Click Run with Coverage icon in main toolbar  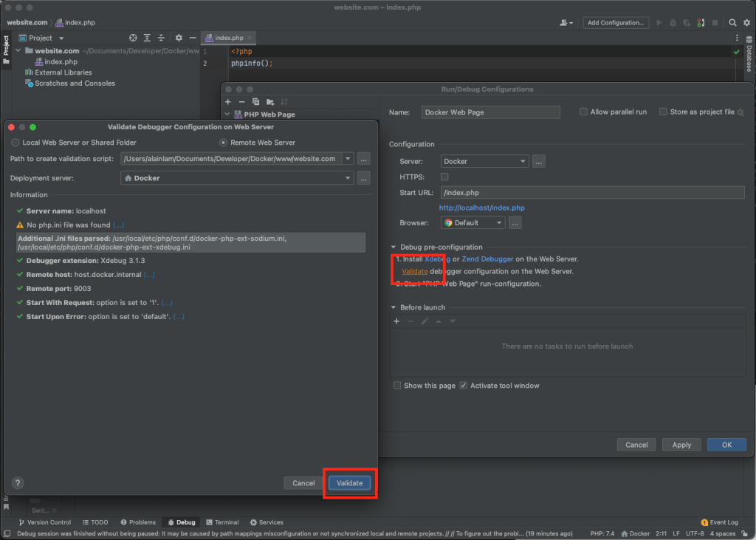coord(687,23)
